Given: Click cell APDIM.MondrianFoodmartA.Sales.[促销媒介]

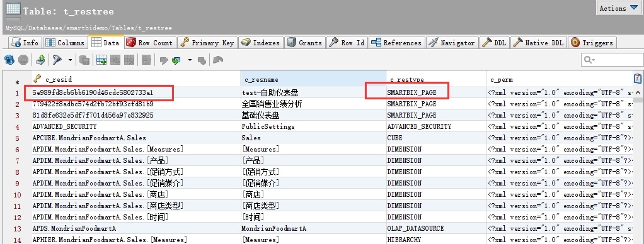Looking at the screenshot, I should (136, 183).
